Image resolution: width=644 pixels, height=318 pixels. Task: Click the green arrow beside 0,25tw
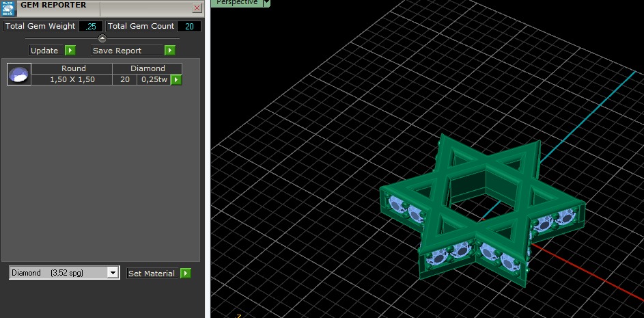point(176,80)
